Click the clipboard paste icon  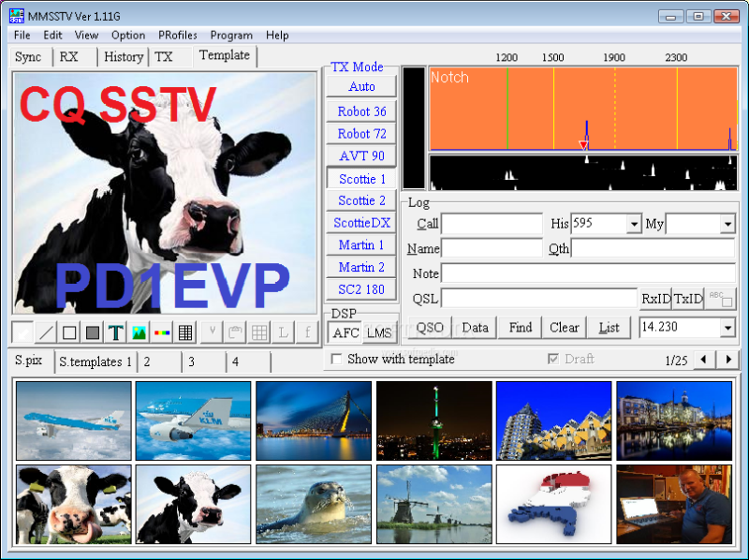(235, 332)
